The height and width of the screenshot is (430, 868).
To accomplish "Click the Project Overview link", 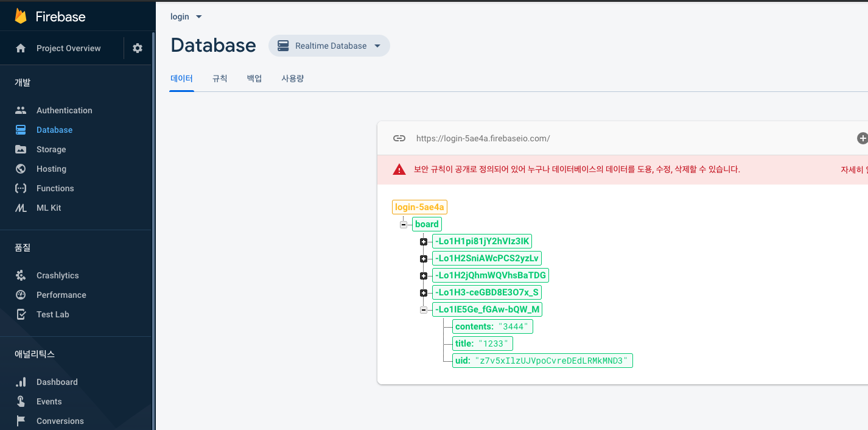I will click(x=69, y=48).
